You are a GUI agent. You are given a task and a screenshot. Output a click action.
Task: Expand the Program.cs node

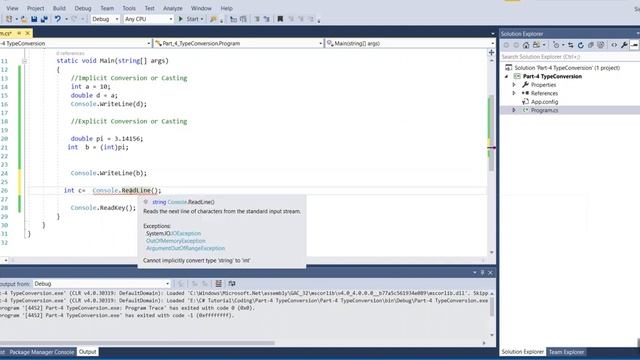[514, 110]
